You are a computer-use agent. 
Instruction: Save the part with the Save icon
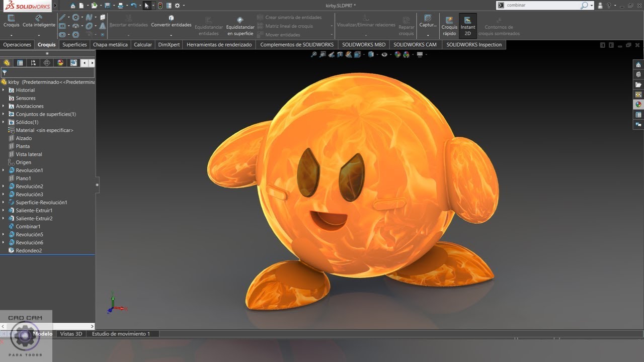[107, 6]
